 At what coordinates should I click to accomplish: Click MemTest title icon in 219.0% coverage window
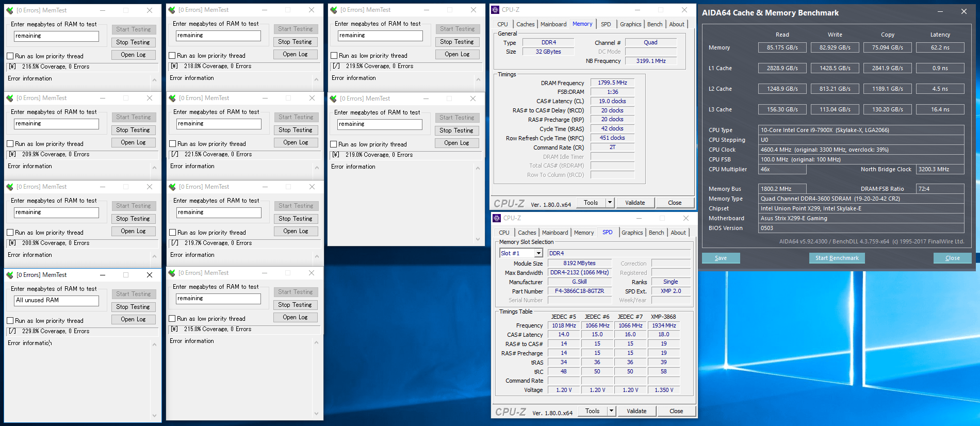(333, 99)
